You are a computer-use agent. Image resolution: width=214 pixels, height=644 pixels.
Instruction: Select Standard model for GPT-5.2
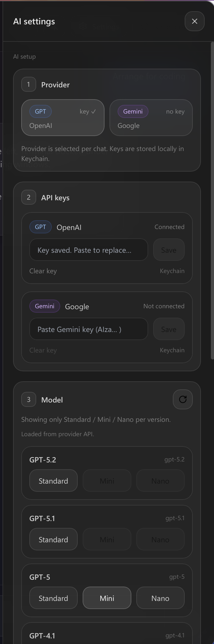click(x=53, y=481)
